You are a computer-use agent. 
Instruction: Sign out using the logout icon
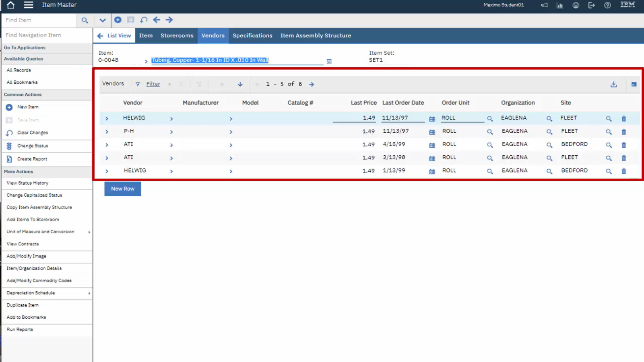pyautogui.click(x=591, y=5)
